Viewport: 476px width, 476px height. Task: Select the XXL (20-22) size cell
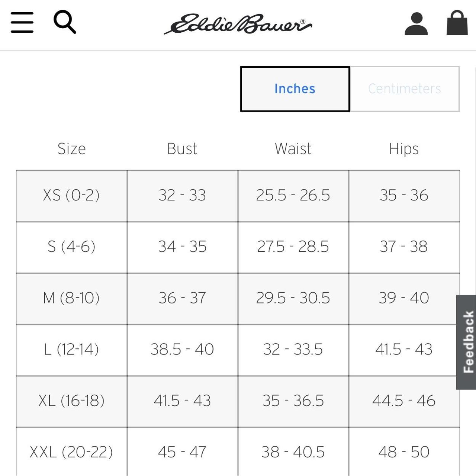71,452
